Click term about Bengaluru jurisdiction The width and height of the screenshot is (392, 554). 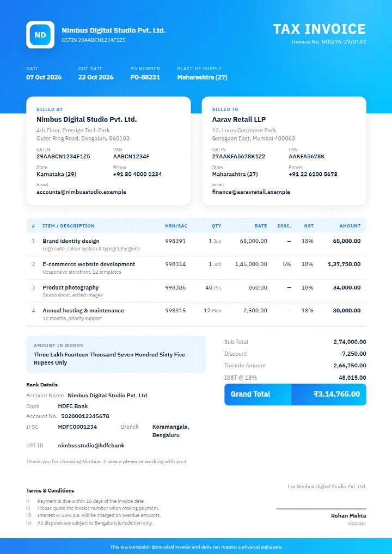tap(95, 522)
